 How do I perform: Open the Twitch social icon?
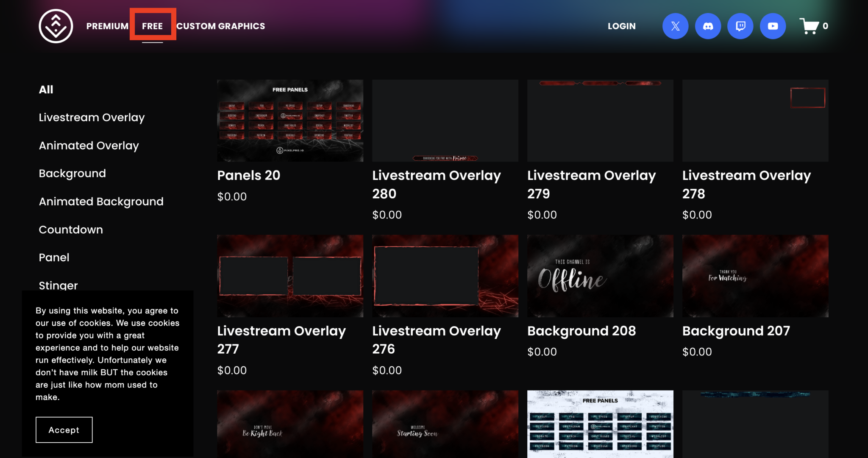coord(740,26)
